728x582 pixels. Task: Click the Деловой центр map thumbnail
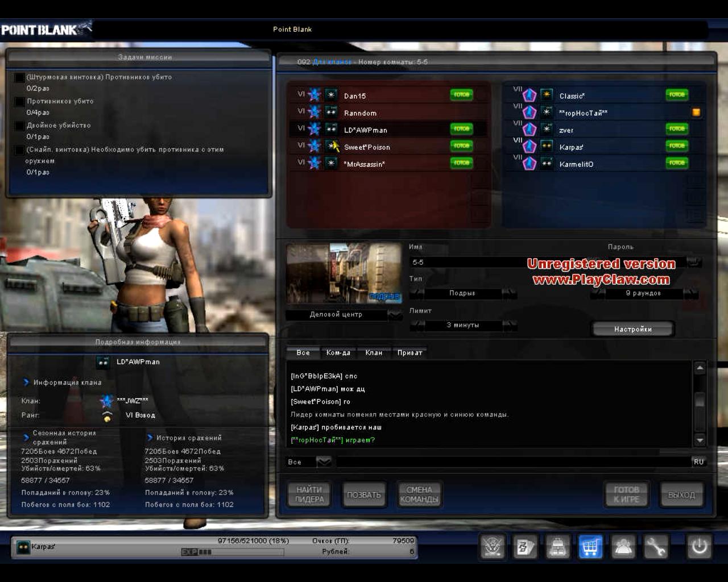pyautogui.click(x=343, y=274)
